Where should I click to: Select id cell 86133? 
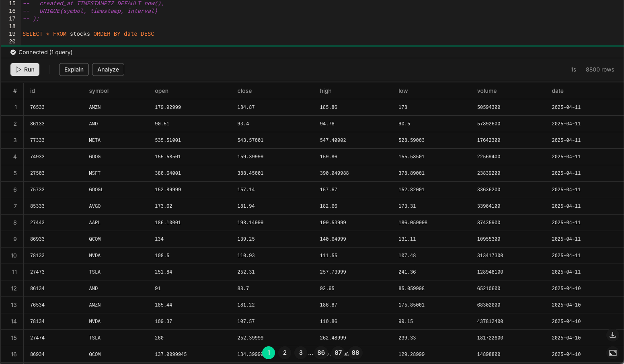[37, 124]
